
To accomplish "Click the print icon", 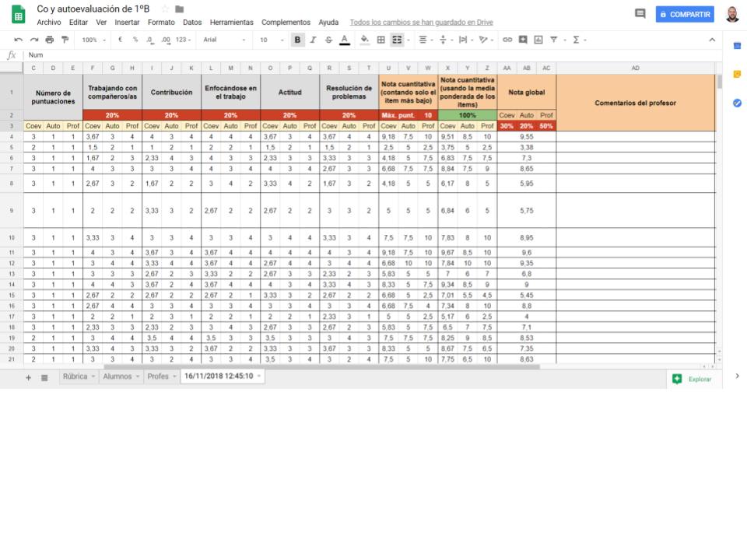I will pyautogui.click(x=50, y=40).
